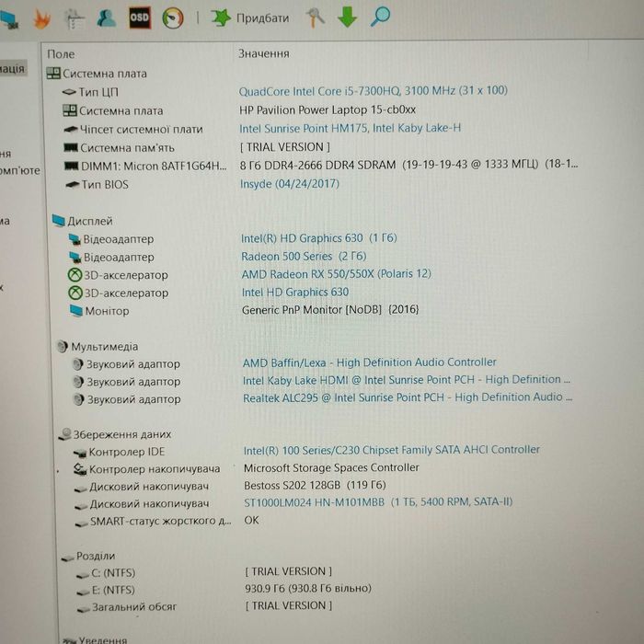Open the AMD Radeon RX 550/550X link
644x644 pixels.
pyautogui.click(x=336, y=274)
